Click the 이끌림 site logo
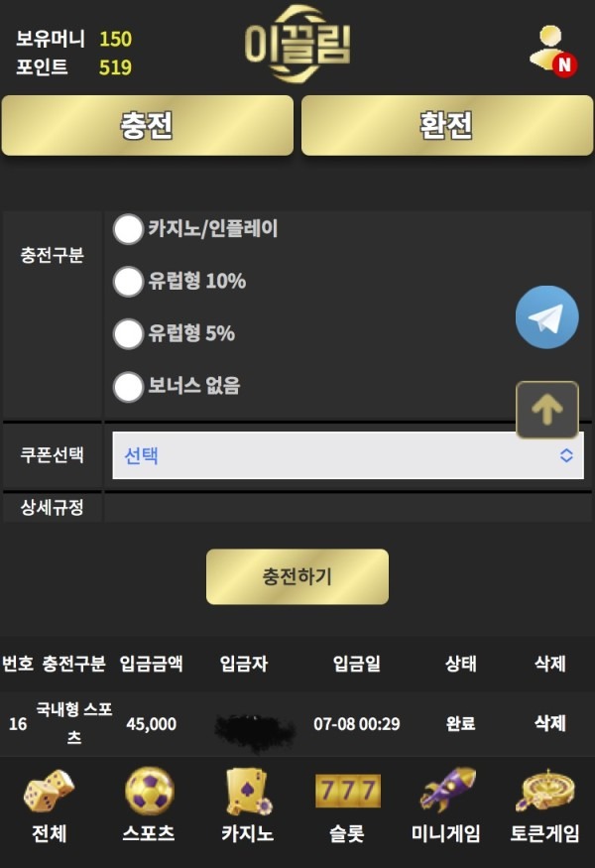This screenshot has width=595, height=868. click(297, 44)
